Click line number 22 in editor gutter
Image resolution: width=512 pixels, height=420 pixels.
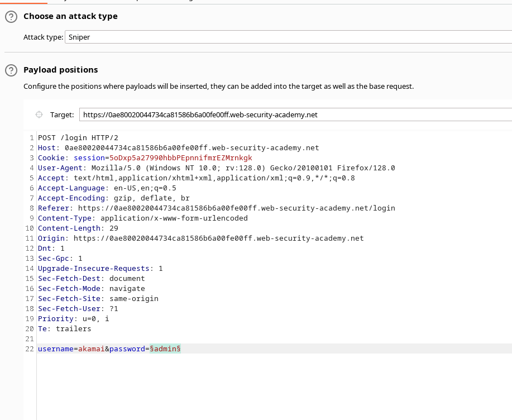pos(30,349)
